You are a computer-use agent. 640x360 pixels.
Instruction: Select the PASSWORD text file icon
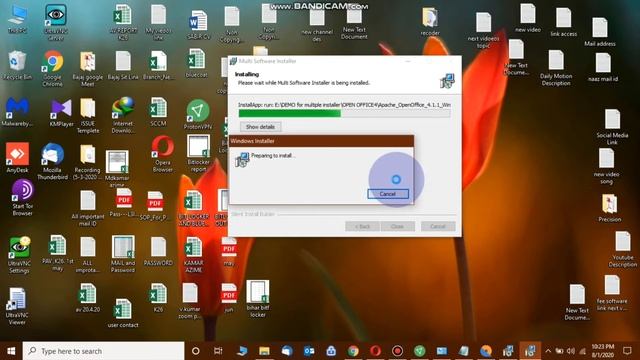tap(158, 251)
